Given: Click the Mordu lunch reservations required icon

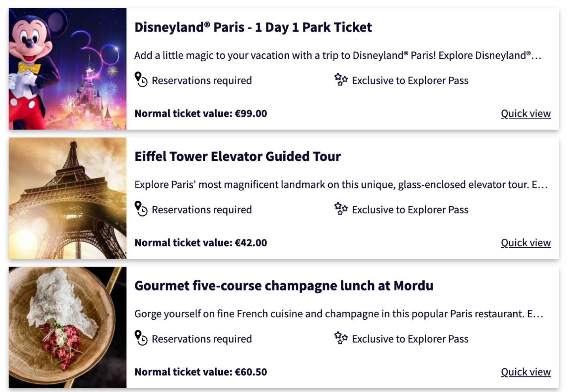Looking at the screenshot, I should click(x=141, y=338).
